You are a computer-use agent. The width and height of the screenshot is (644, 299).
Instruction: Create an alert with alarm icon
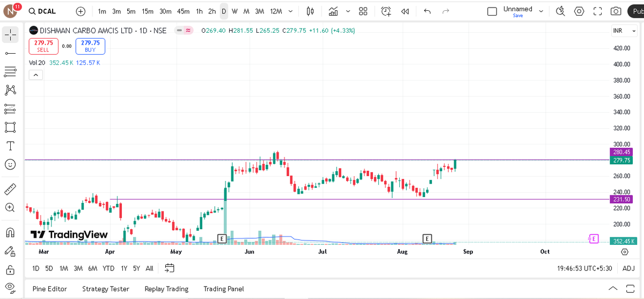point(386,11)
